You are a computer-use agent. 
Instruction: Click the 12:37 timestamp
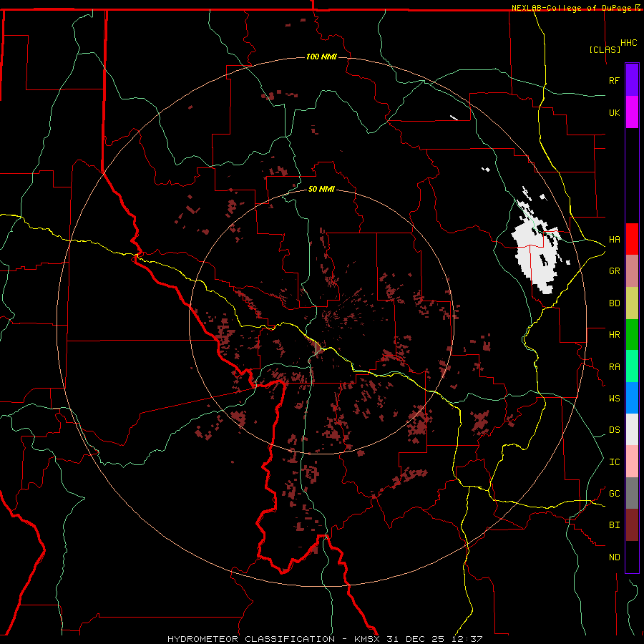tap(466, 639)
